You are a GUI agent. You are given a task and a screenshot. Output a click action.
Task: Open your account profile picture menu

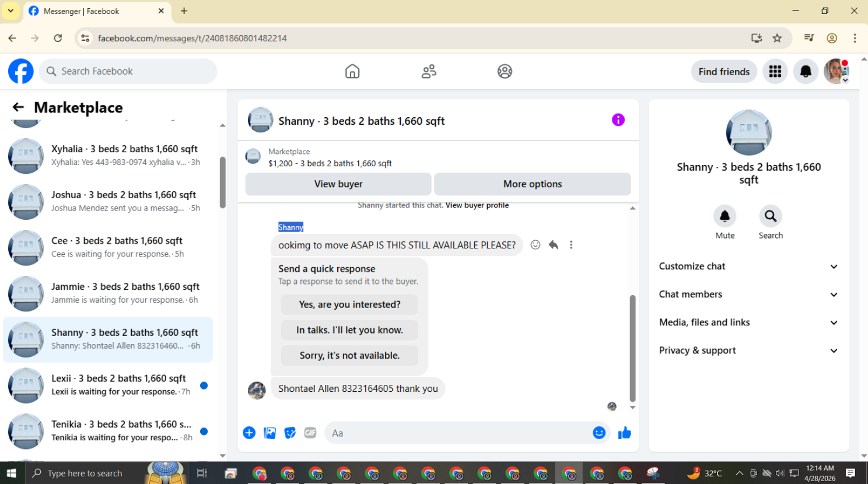click(x=836, y=71)
